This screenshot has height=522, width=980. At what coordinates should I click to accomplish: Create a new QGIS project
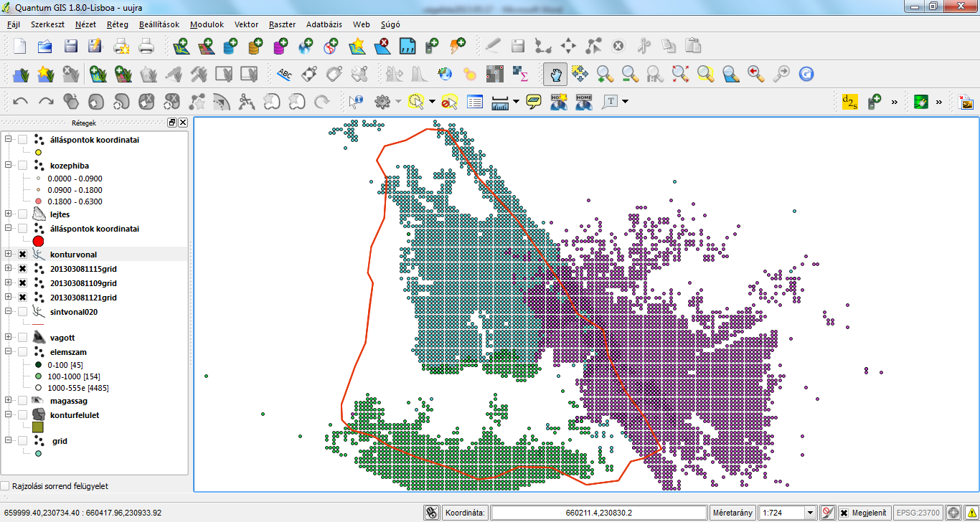point(20,47)
